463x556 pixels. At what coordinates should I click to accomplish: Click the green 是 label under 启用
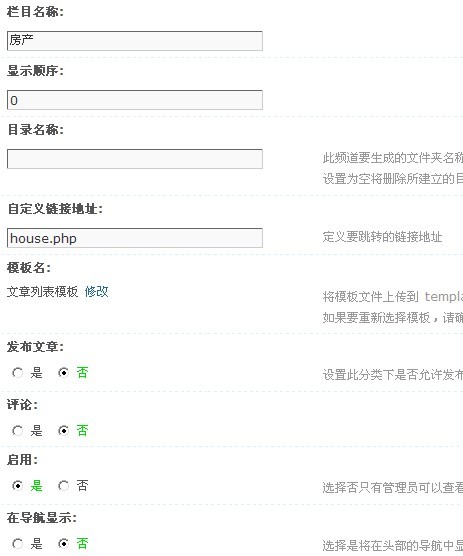[x=36, y=485]
